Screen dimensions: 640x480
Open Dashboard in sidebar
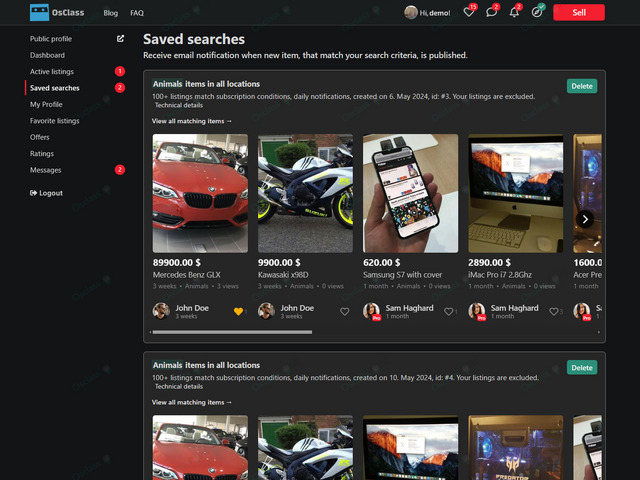click(x=47, y=55)
